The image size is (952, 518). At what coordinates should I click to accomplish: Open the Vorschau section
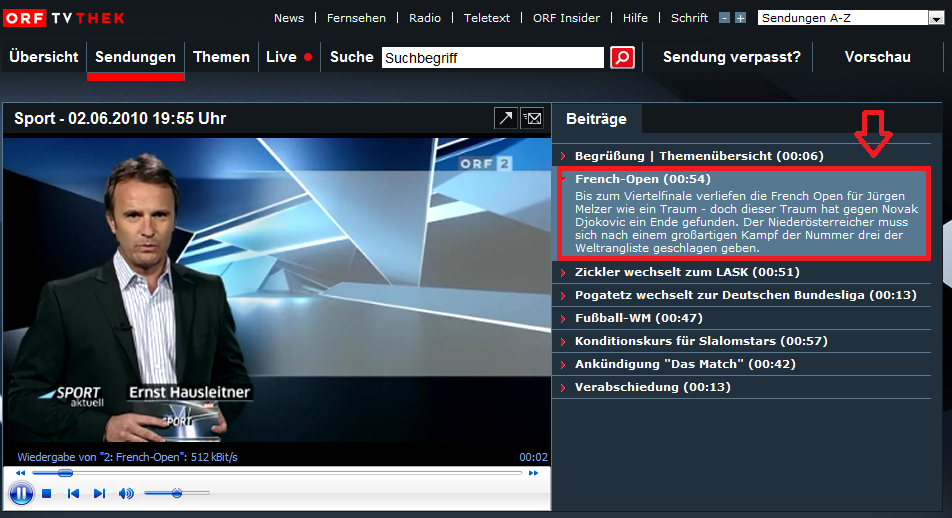pos(877,57)
